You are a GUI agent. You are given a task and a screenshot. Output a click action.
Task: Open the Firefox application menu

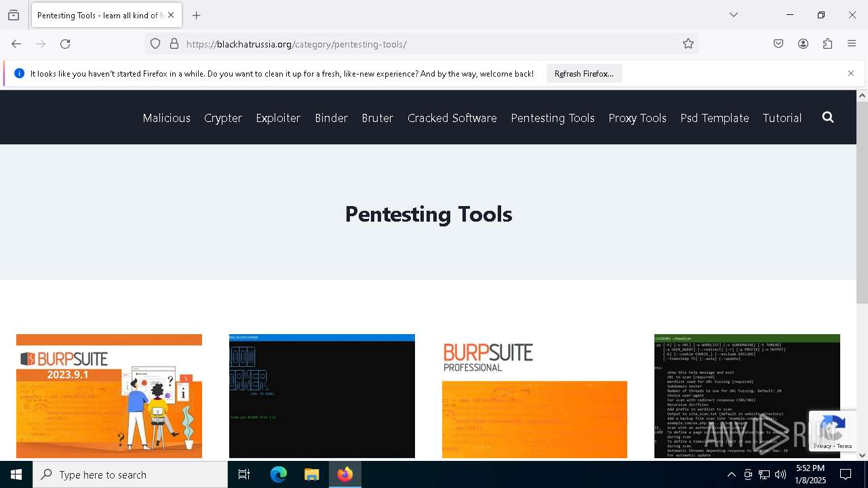point(852,44)
